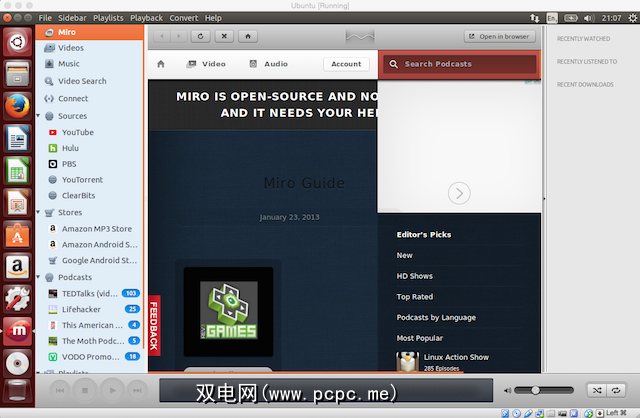Image resolution: width=640 pixels, height=418 pixels.
Task: Open the Sidebar menu
Action: tap(72, 18)
